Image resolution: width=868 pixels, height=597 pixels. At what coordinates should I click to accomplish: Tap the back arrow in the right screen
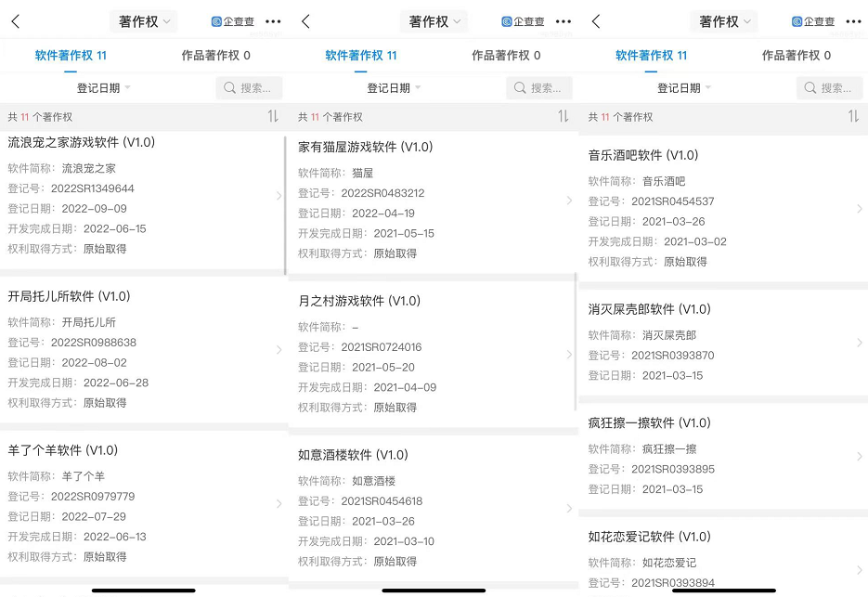point(596,21)
